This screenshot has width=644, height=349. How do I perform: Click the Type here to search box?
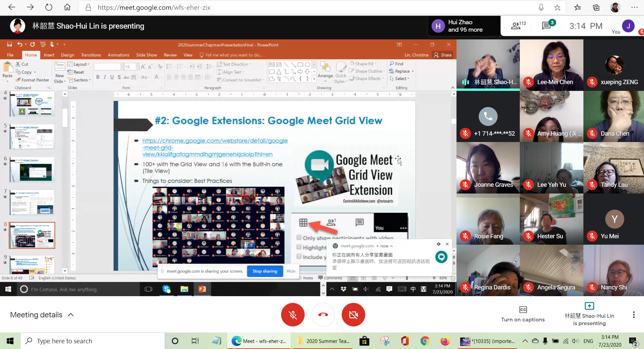[93, 341]
